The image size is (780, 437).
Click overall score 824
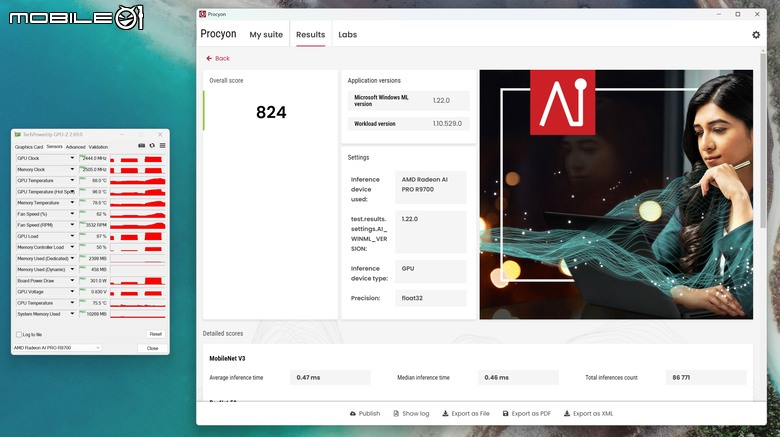271,112
